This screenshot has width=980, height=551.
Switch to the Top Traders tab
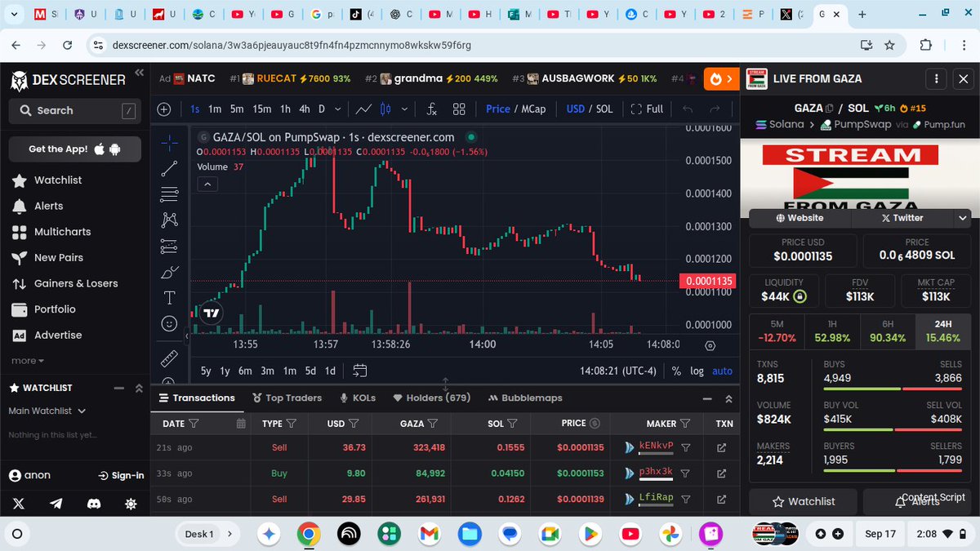[287, 398]
